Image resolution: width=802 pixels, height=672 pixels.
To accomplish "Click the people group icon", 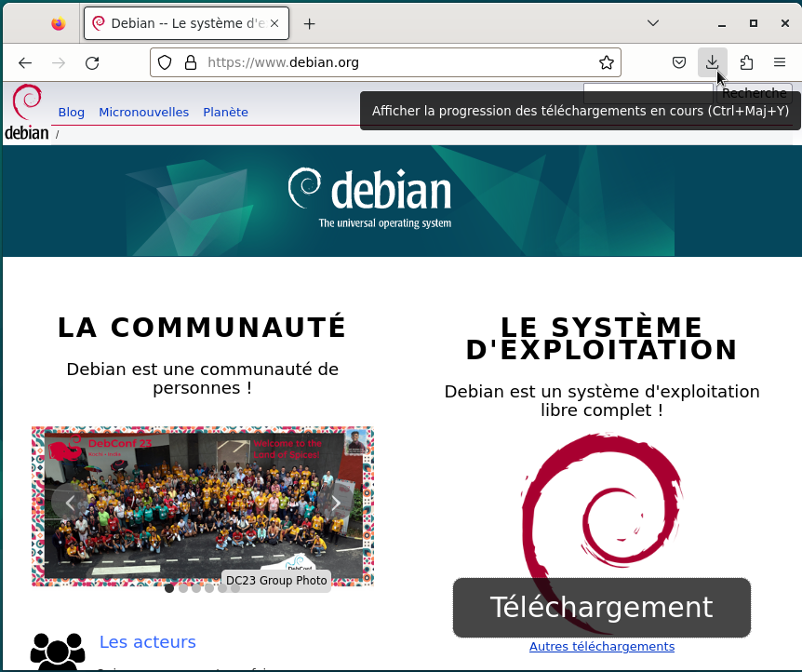I will coord(58,651).
